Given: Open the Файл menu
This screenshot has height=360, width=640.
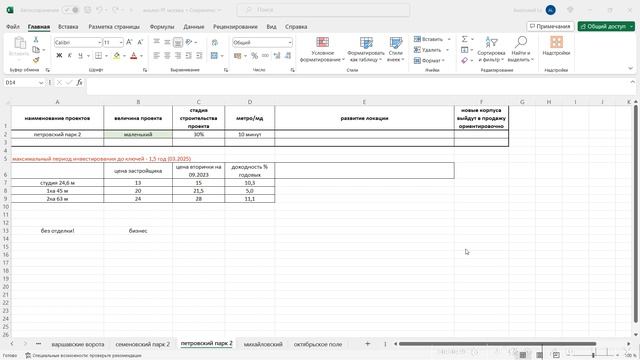Looking at the screenshot, I should tap(13, 27).
